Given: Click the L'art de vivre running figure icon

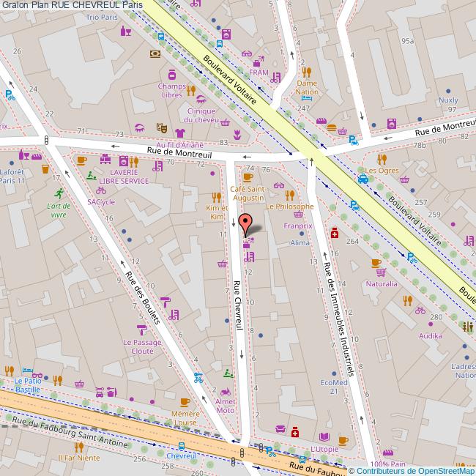Looking at the screenshot, I should [59, 193].
